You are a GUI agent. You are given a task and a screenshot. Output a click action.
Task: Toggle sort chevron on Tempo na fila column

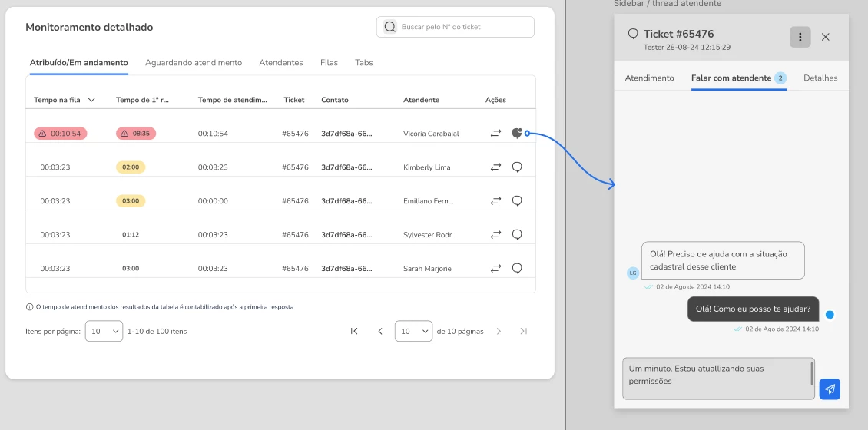pos(91,100)
